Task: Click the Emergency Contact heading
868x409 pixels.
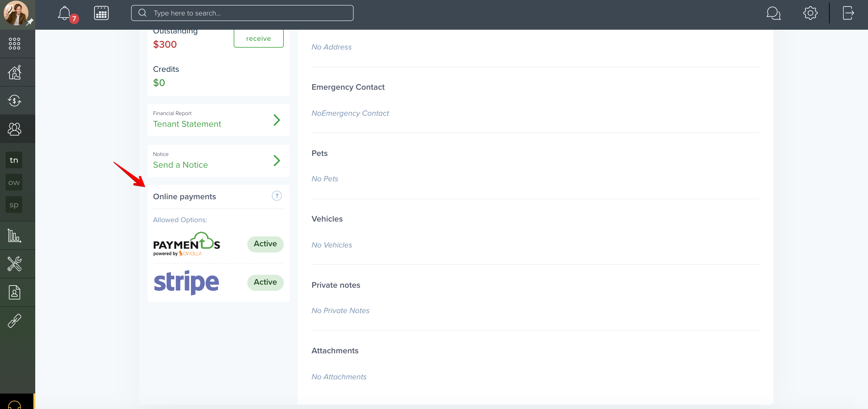Action: (x=348, y=87)
